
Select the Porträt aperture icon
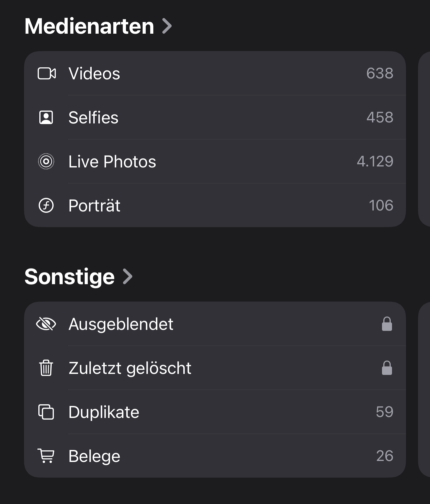point(46,205)
